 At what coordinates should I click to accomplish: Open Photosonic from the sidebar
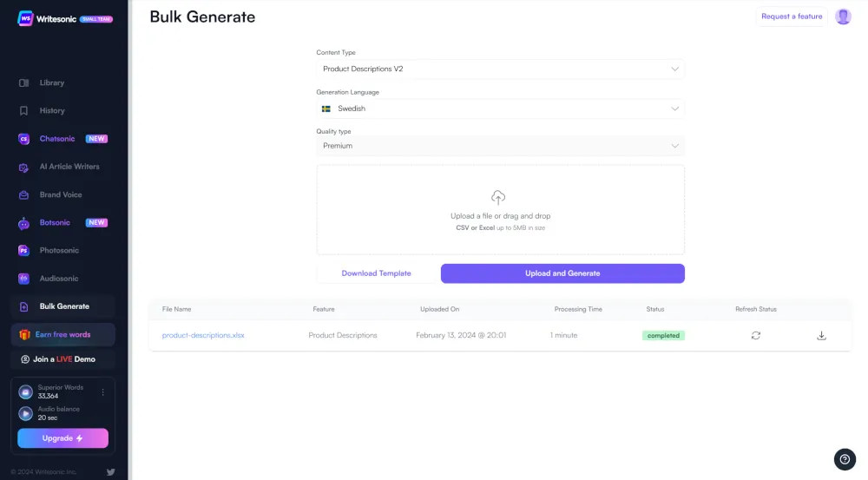click(59, 251)
